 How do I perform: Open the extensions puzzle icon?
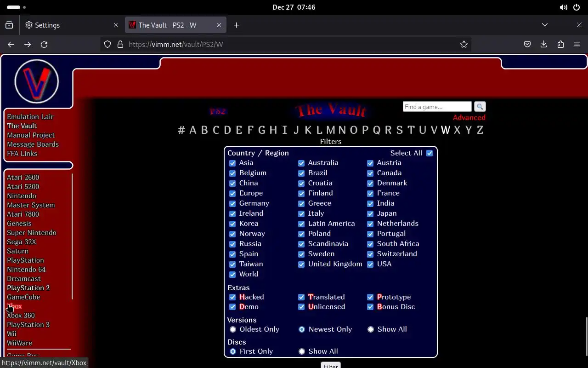(x=560, y=44)
